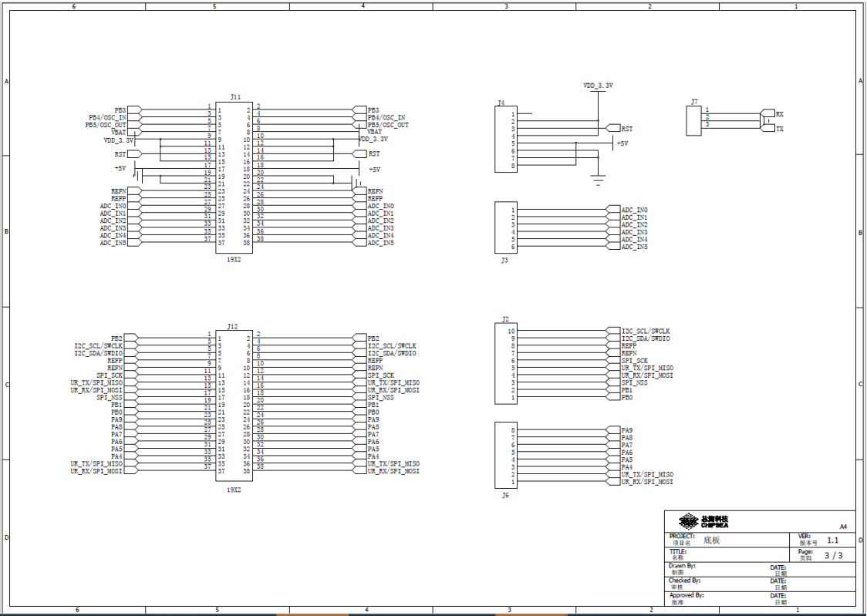Select the J6 eight-pin connector body
This screenshot has width=867, height=616.
[504, 456]
